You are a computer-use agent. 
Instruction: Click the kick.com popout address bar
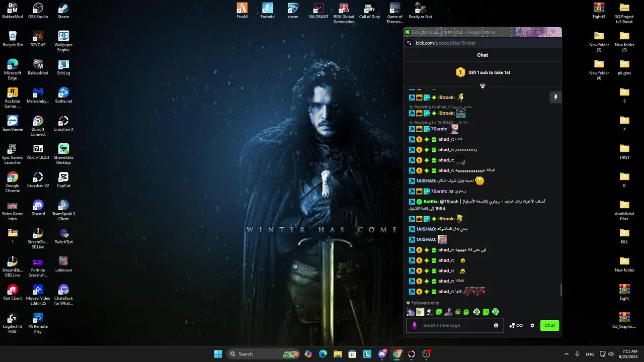(483, 43)
